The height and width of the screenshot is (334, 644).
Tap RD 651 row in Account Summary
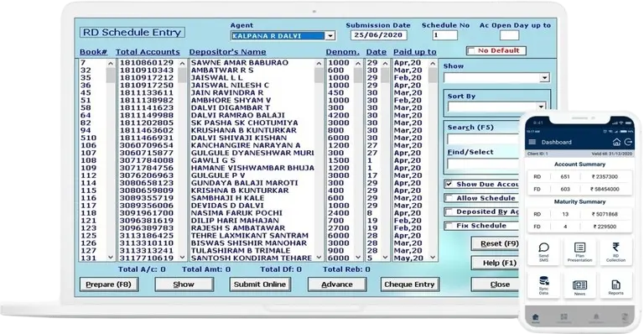pyautogui.click(x=579, y=177)
